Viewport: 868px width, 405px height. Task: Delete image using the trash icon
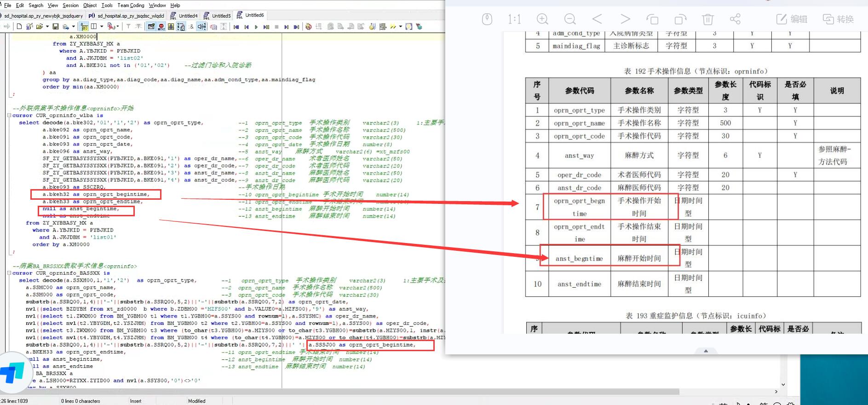coord(707,19)
